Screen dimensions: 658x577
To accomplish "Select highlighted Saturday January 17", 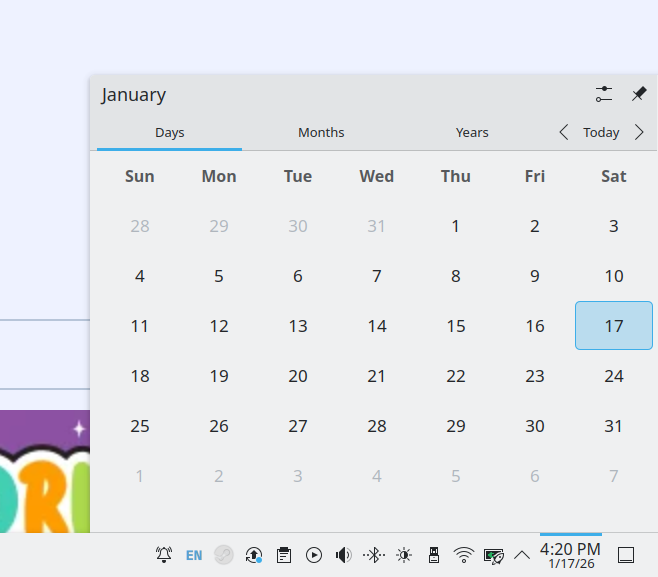I will click(x=614, y=326).
